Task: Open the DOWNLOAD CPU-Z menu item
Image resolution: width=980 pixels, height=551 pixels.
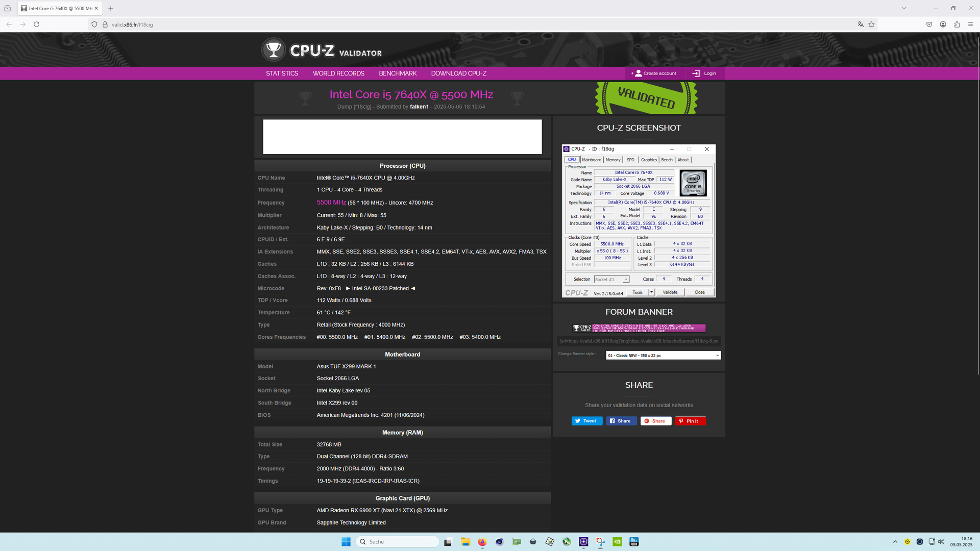Action: pyautogui.click(x=458, y=73)
